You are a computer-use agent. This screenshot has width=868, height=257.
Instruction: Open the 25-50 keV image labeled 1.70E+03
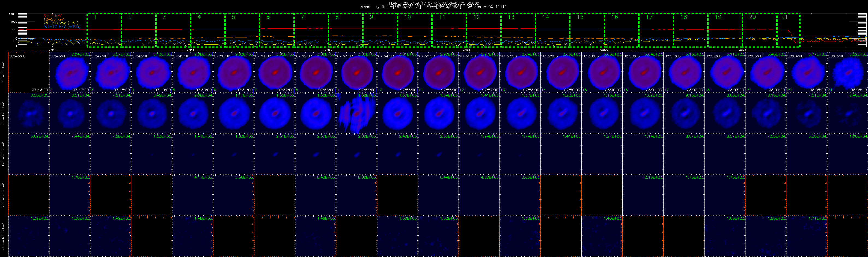pos(70,195)
